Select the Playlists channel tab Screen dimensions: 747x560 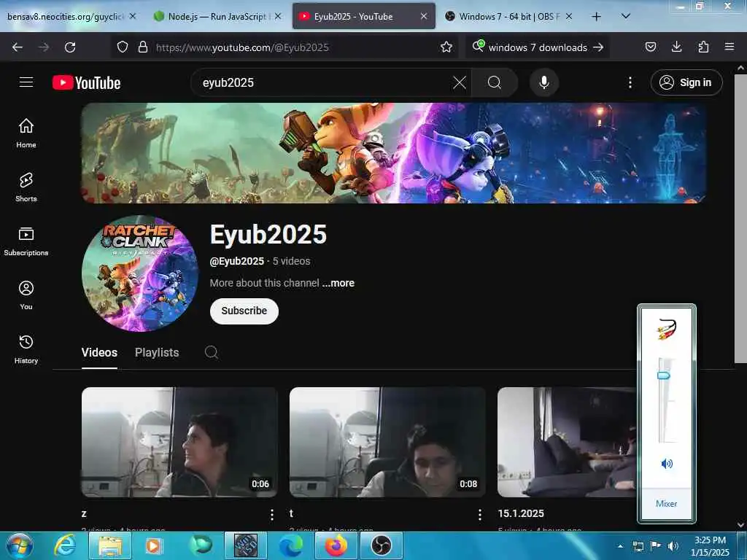tap(157, 352)
